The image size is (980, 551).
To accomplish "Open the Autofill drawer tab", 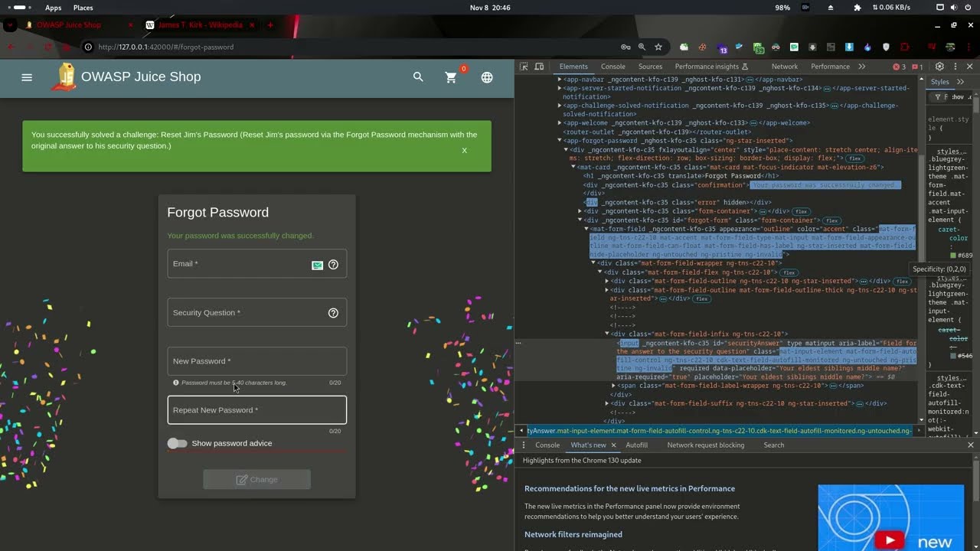I will [x=636, y=445].
